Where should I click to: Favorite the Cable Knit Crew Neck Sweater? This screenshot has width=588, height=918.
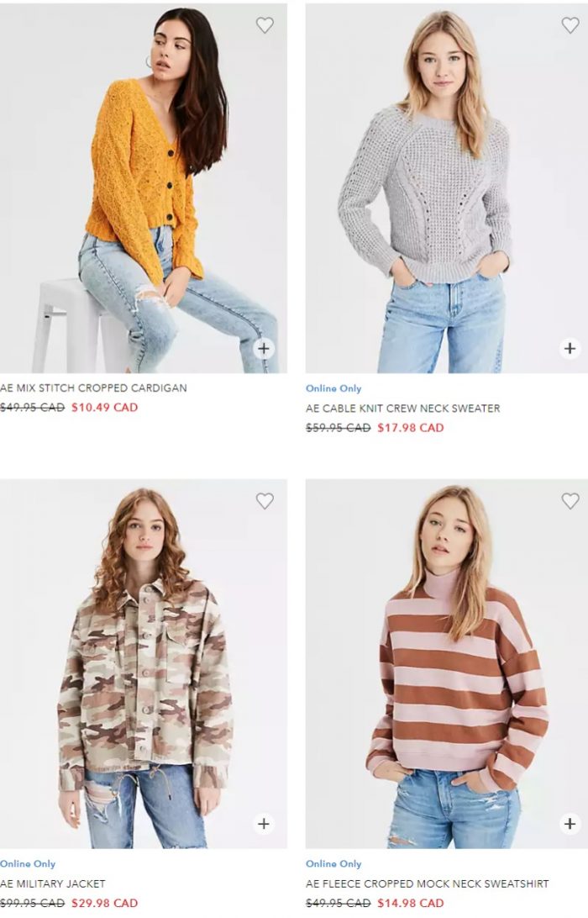point(570,25)
